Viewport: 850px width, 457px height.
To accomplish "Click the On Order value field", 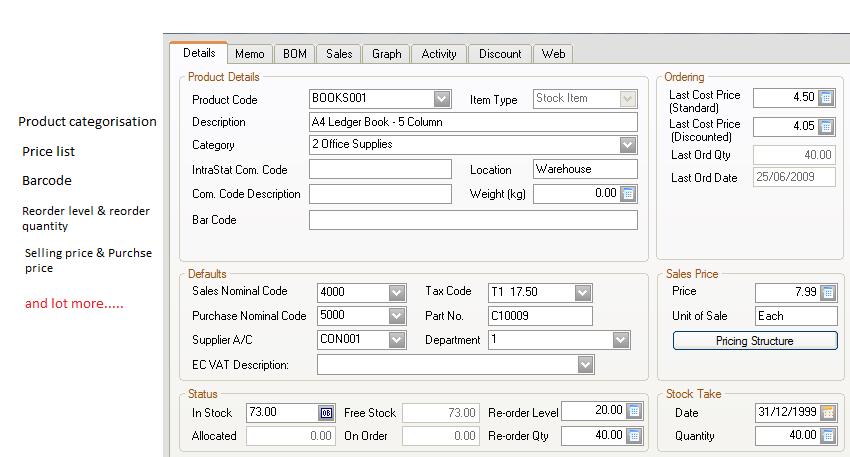I will tap(441, 436).
